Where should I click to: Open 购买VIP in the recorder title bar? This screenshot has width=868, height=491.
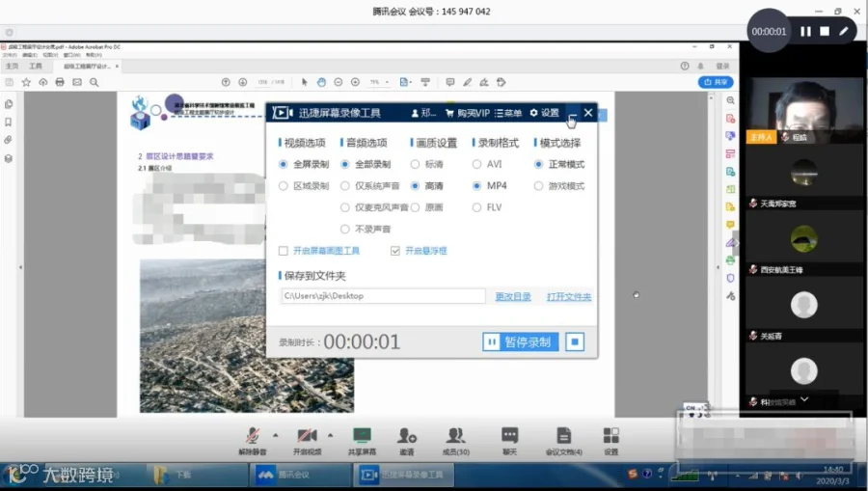(467, 113)
